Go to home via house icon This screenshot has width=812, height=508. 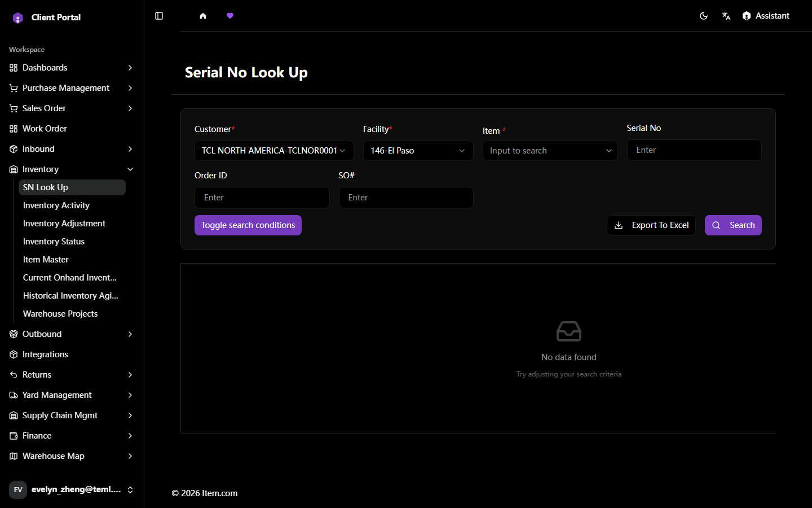click(203, 16)
